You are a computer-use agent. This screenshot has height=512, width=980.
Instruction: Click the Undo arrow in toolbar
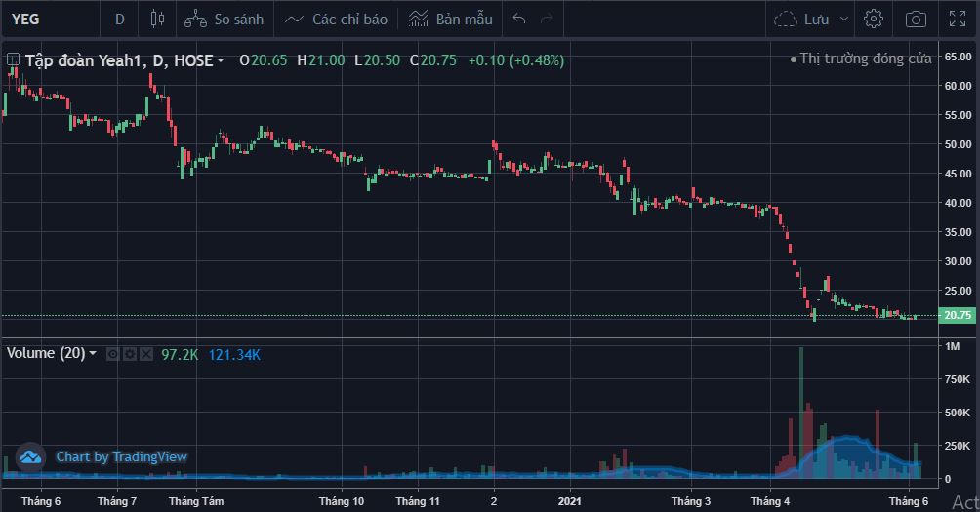(x=519, y=19)
